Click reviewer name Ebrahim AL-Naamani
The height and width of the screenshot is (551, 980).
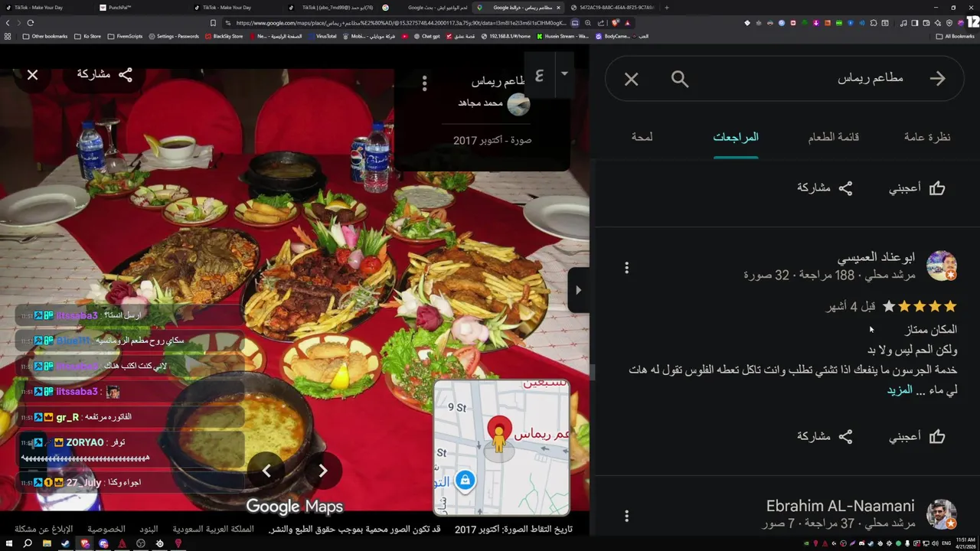[840, 506]
